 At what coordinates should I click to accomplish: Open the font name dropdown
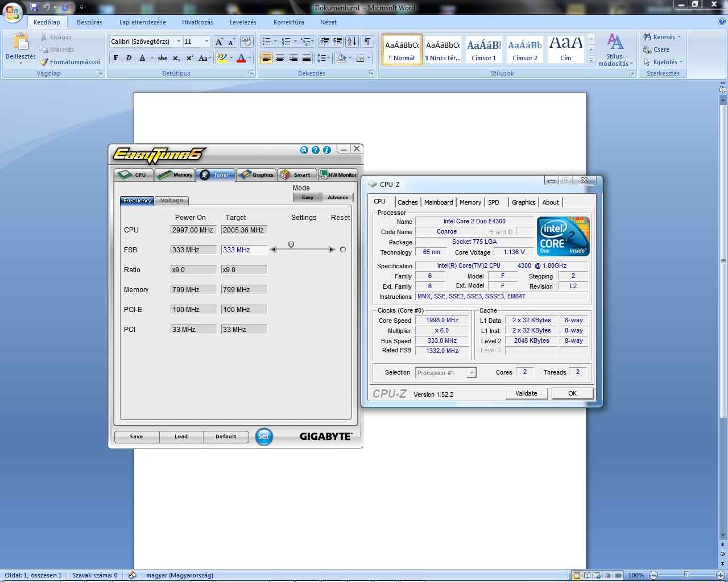pos(179,41)
